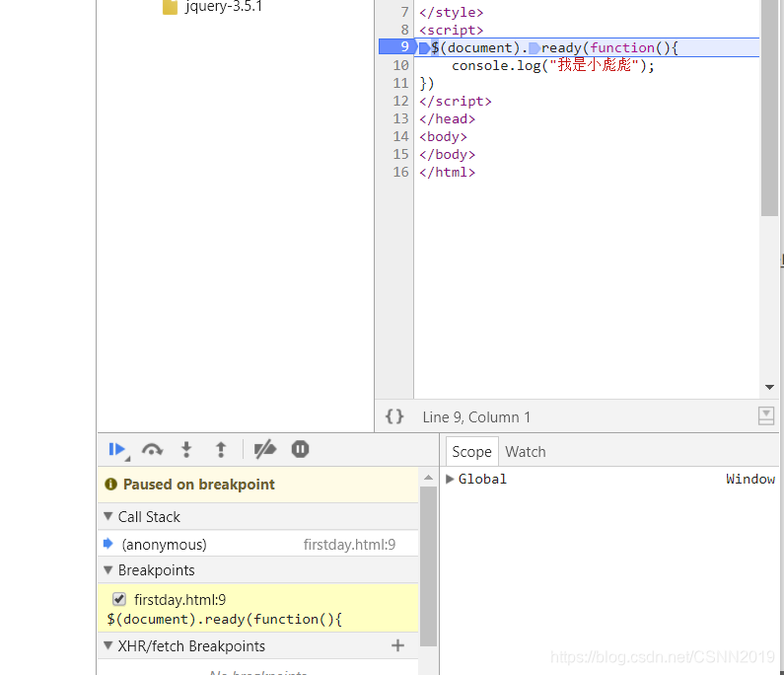This screenshot has height=675, width=784.
Task: Uncheck the firstday.html:9 breakpoint
Action: (119, 599)
